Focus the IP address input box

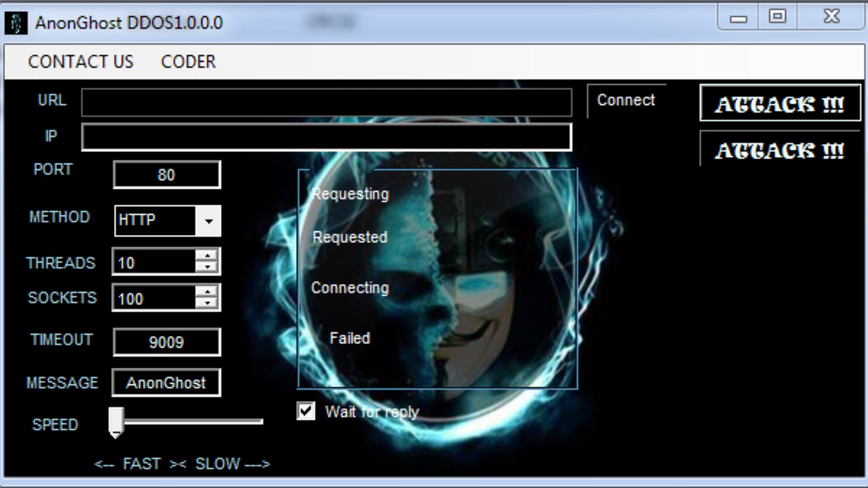point(326,137)
